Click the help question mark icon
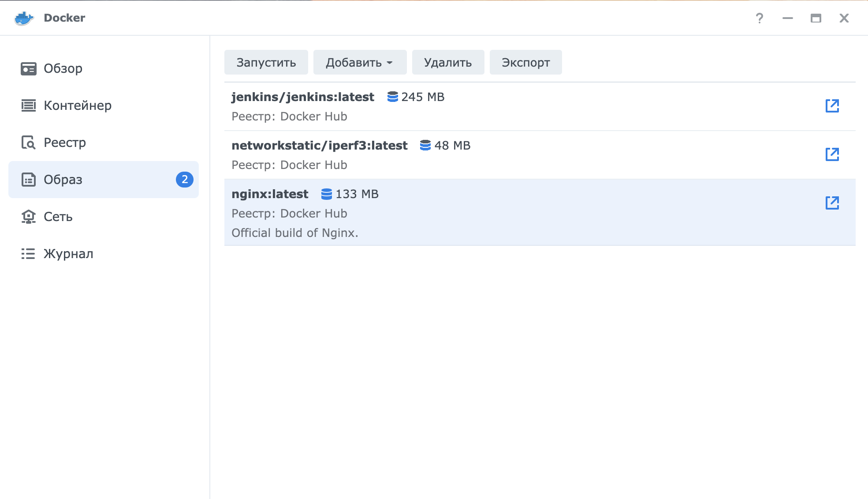The height and width of the screenshot is (499, 868). click(x=759, y=18)
